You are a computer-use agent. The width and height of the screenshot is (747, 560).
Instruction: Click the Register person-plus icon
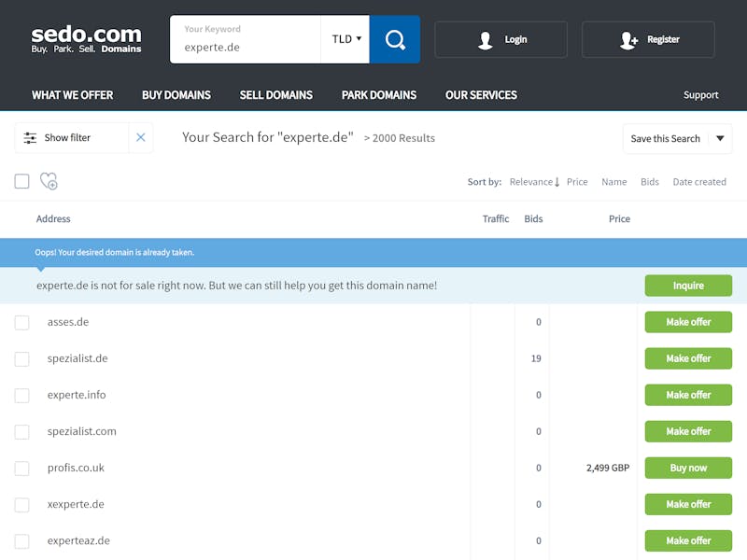(x=628, y=40)
